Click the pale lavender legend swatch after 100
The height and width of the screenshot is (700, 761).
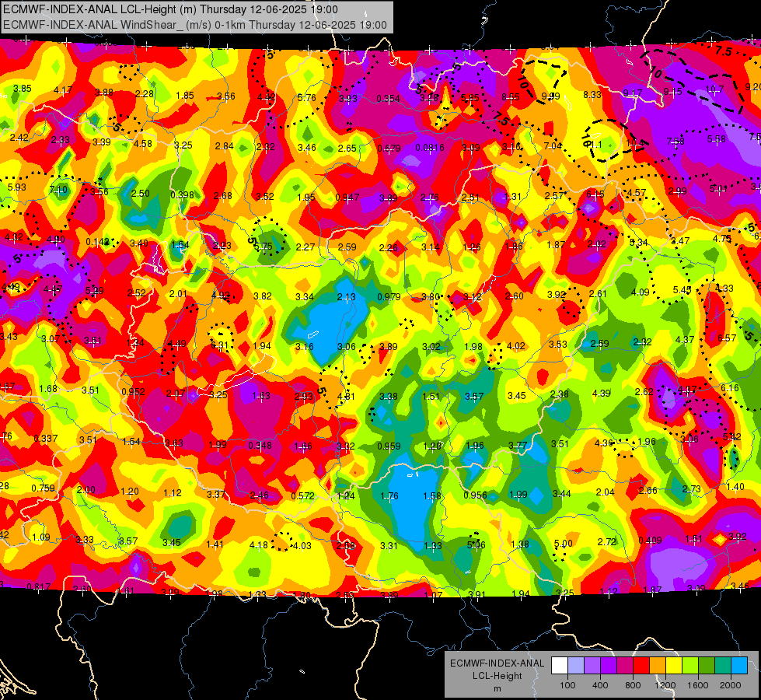point(576,666)
